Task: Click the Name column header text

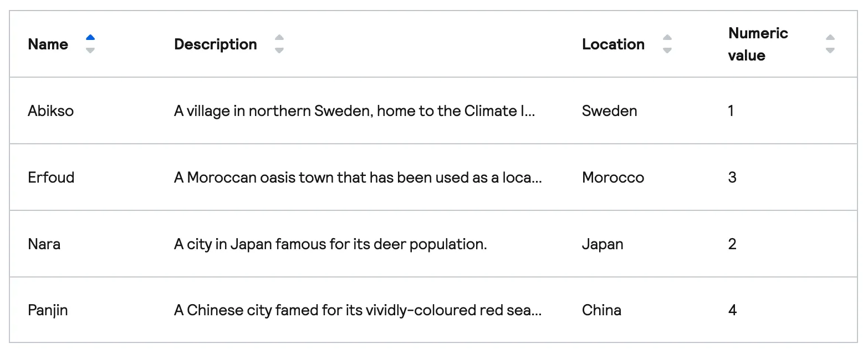Action: pyautogui.click(x=48, y=44)
